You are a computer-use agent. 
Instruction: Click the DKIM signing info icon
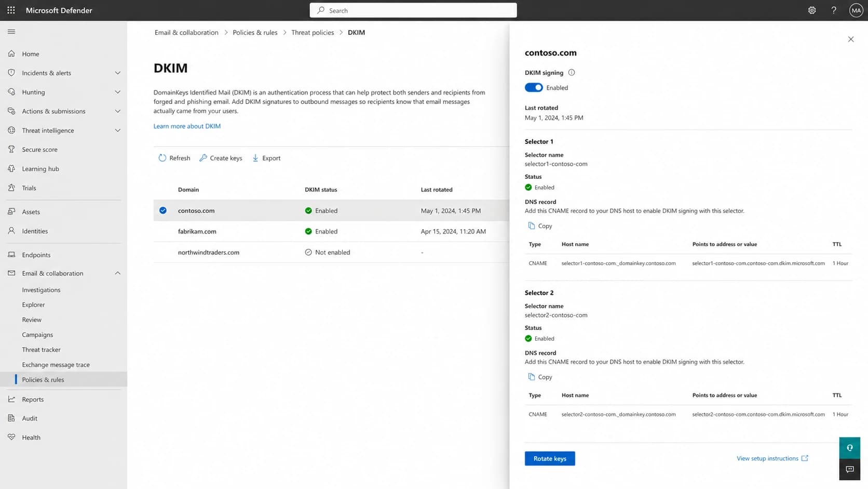[572, 73]
